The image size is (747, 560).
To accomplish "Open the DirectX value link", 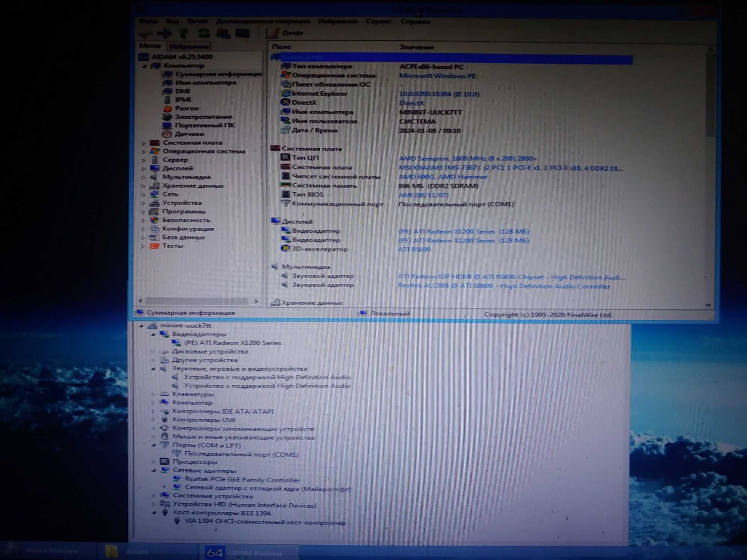I will pyautogui.click(x=411, y=103).
